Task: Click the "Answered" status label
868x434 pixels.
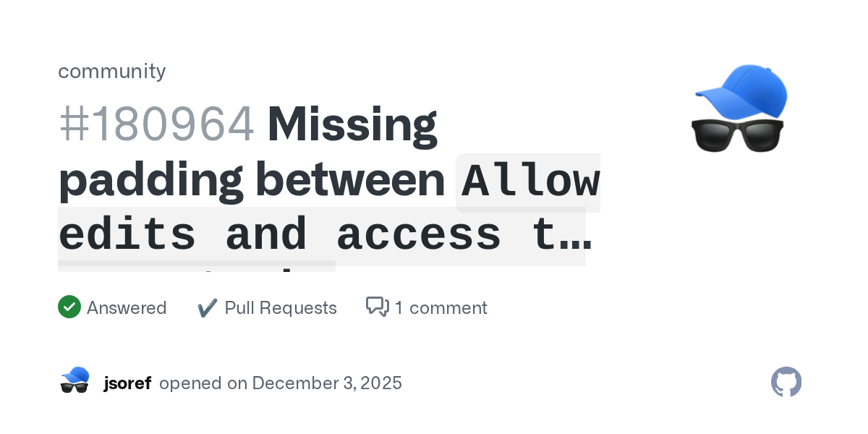Action: 127,308
